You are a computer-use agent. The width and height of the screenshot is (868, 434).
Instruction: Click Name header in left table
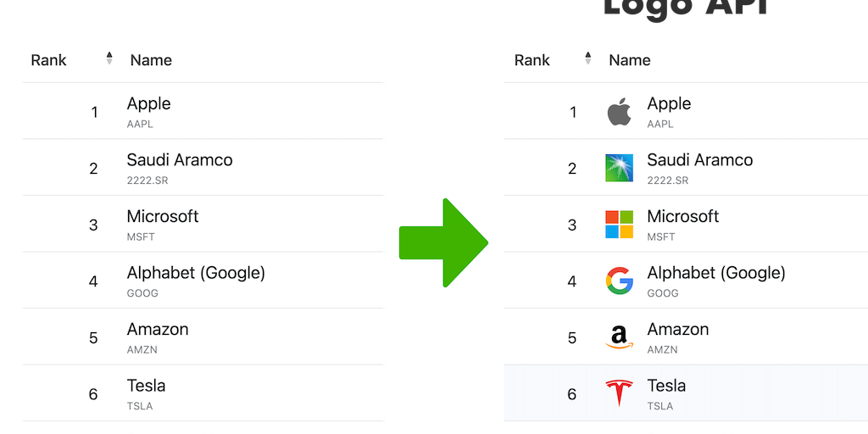click(151, 60)
